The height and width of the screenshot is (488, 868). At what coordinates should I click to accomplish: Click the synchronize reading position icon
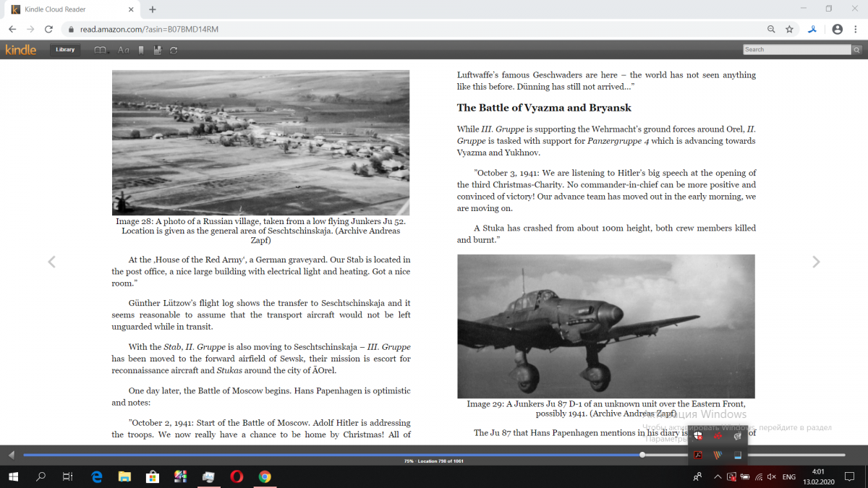tap(174, 50)
